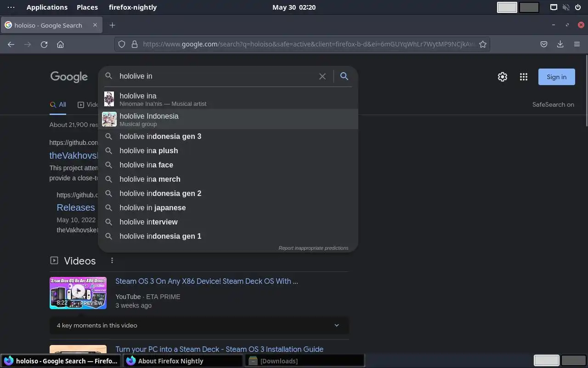
Task: Choose suggestion hololive interview
Action: click(228, 222)
